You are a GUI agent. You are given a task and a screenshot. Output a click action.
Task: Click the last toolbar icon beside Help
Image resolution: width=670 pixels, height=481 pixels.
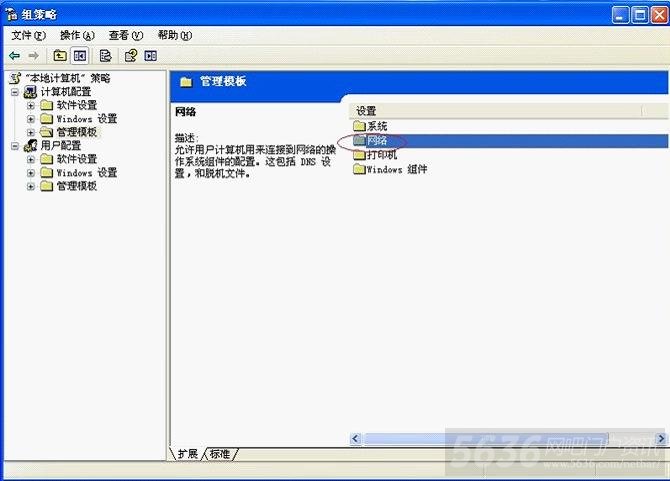(150, 56)
